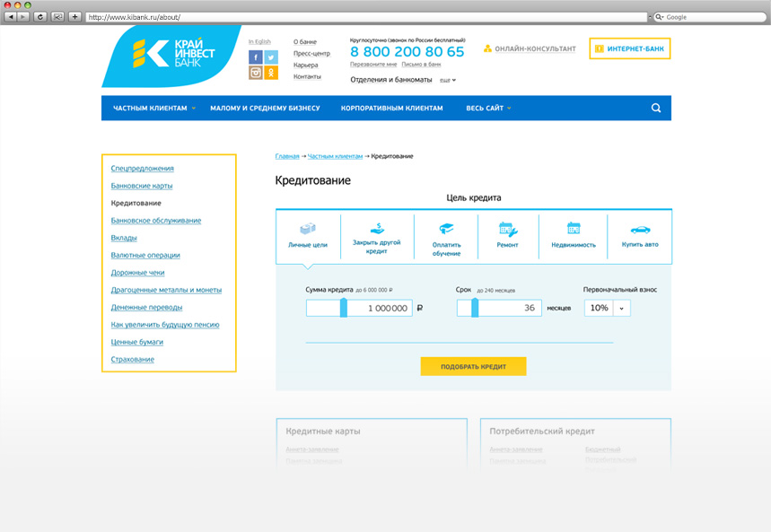Click the Край Инвест Банк logo
The height and width of the screenshot is (532, 771).
171,56
